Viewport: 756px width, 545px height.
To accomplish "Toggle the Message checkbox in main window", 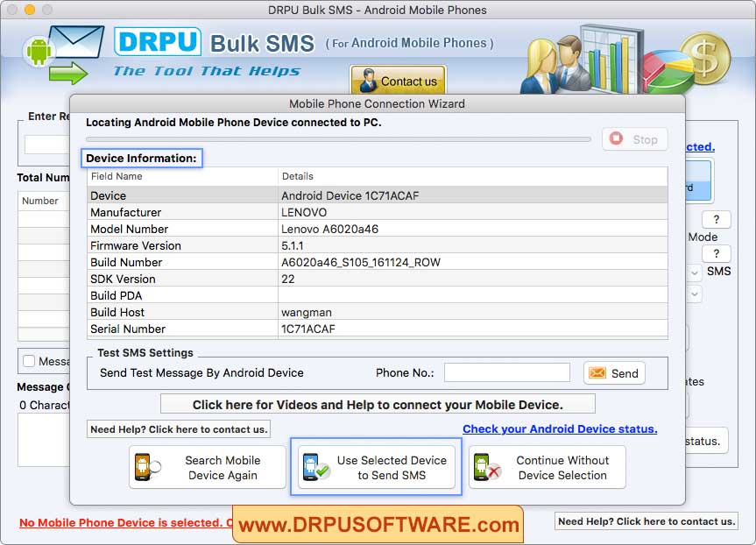I will click(29, 361).
